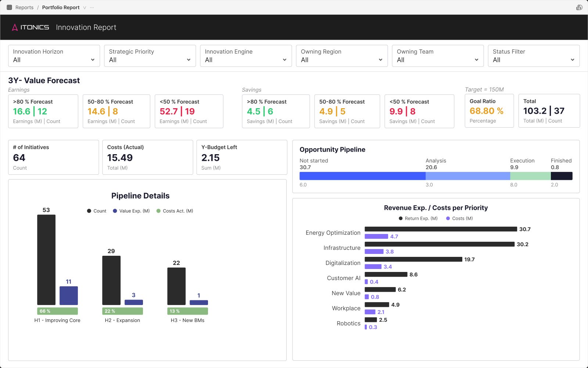Click the Execution pipeline bar segment
The height and width of the screenshot is (368, 588).
(530, 176)
